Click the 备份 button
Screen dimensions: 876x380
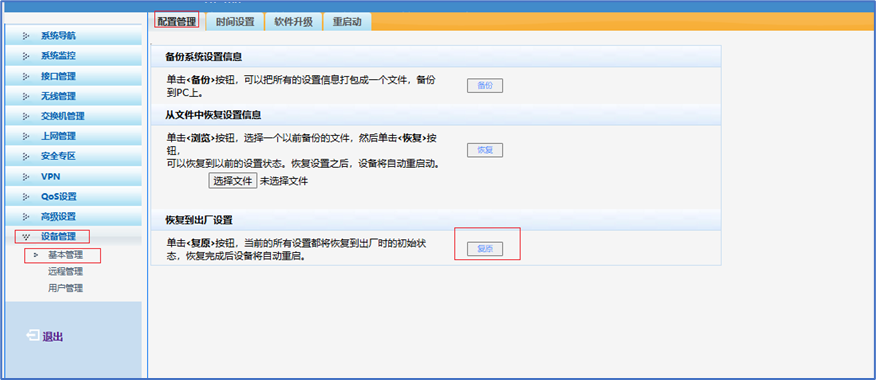(485, 86)
